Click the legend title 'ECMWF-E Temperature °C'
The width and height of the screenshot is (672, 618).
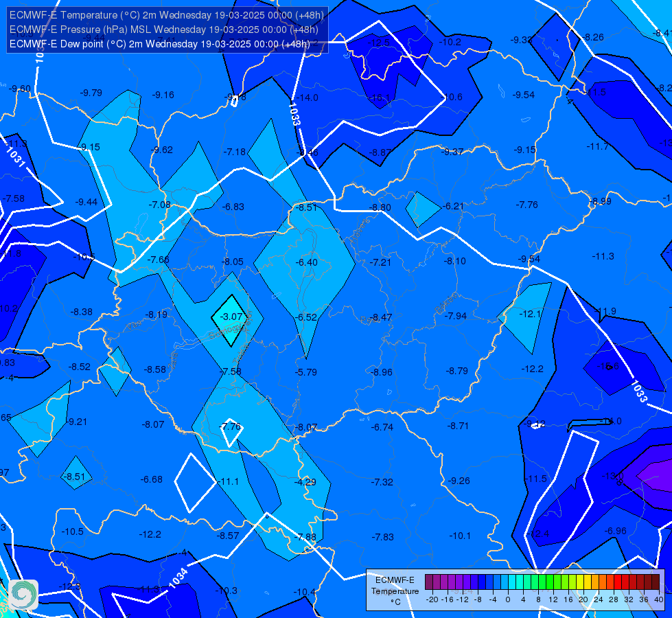click(x=395, y=591)
